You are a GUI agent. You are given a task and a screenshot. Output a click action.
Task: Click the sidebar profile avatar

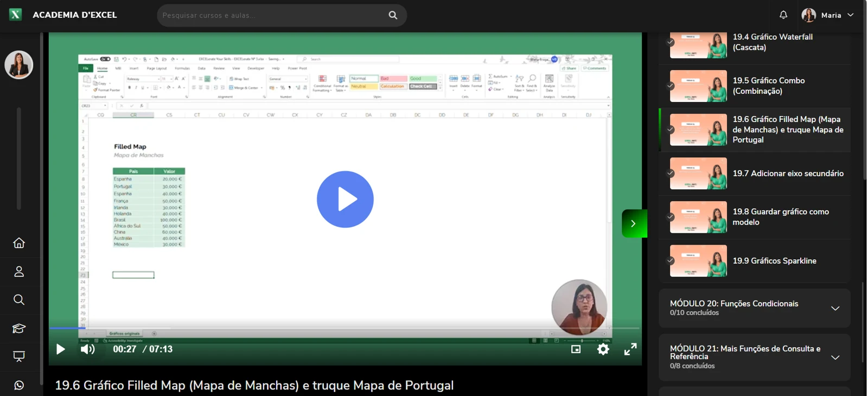coord(19,65)
